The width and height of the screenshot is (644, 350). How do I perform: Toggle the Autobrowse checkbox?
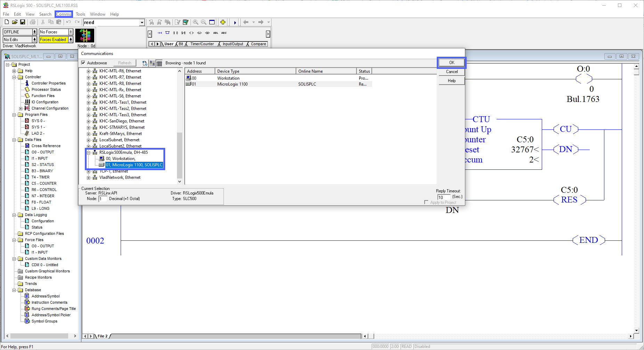pos(83,63)
